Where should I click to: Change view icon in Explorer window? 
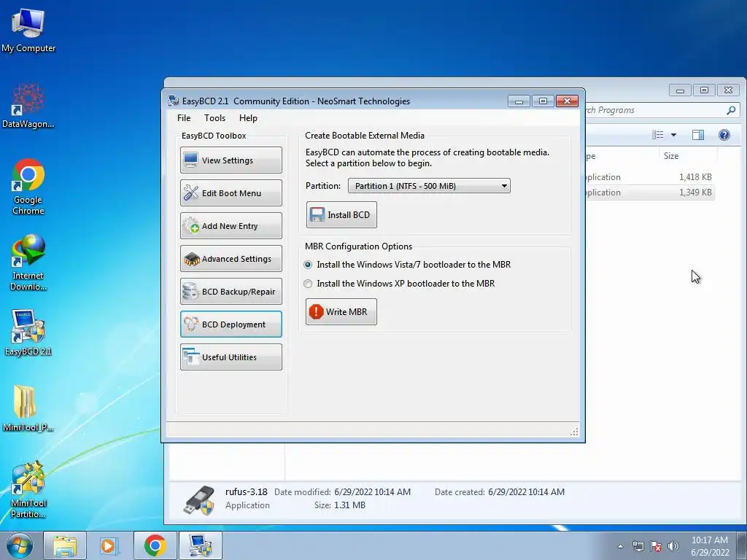[658, 135]
